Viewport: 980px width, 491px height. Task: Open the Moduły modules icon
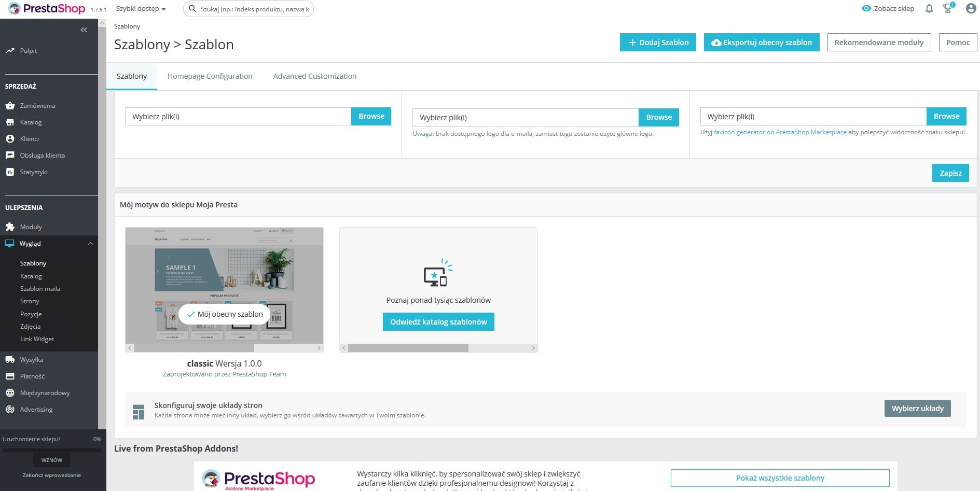10,227
